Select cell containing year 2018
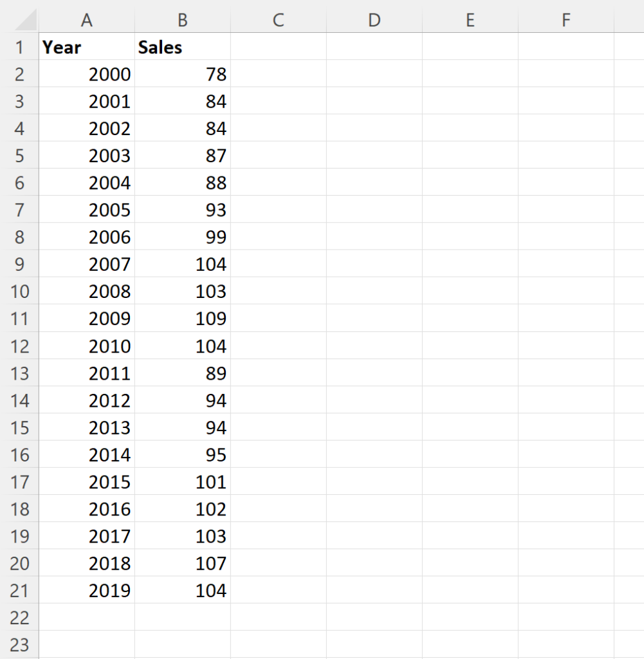The width and height of the screenshot is (644, 659). pyautogui.click(x=87, y=563)
